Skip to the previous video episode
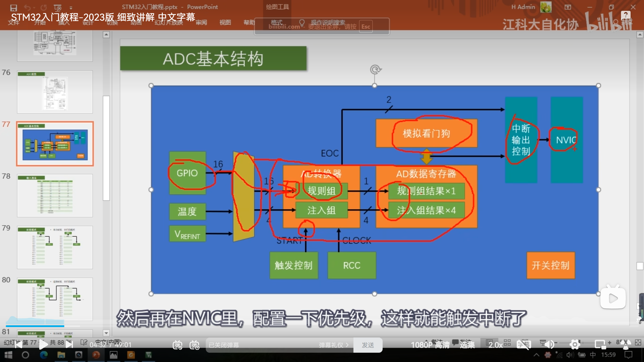This screenshot has height=362, width=644. [18, 345]
